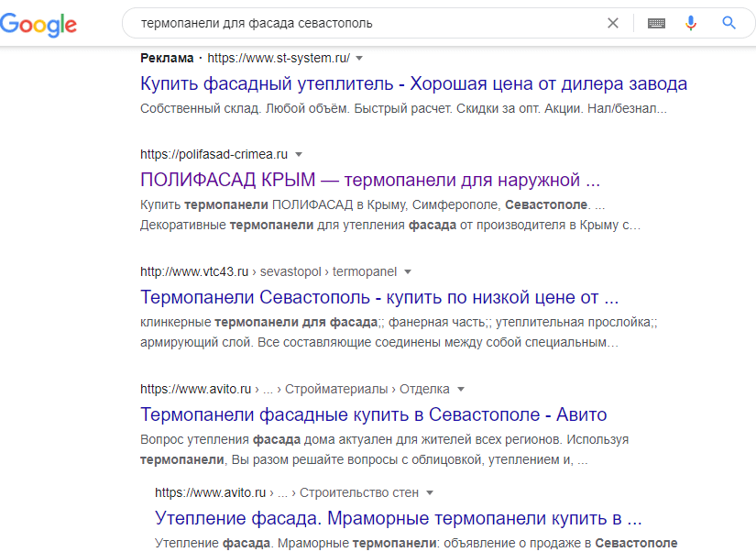Clear the search query with X icon

coord(613,23)
